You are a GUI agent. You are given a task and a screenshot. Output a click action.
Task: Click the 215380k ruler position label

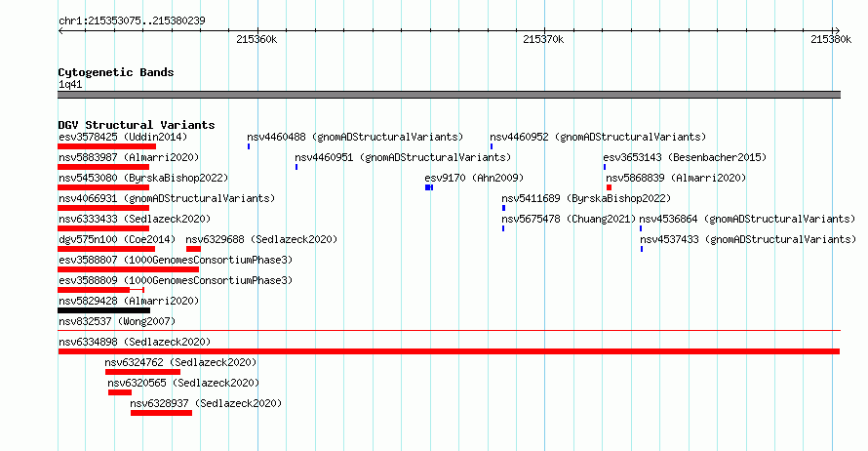(831, 39)
